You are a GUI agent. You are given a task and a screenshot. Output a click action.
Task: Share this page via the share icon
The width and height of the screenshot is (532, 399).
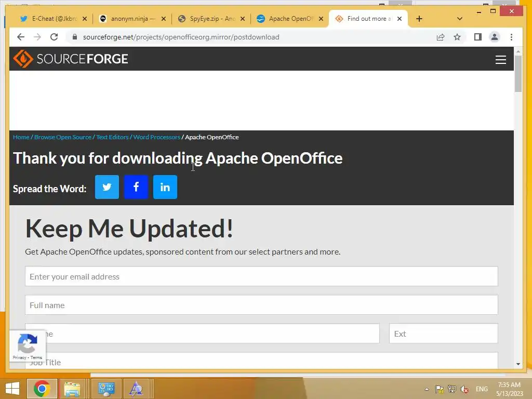pos(441,37)
